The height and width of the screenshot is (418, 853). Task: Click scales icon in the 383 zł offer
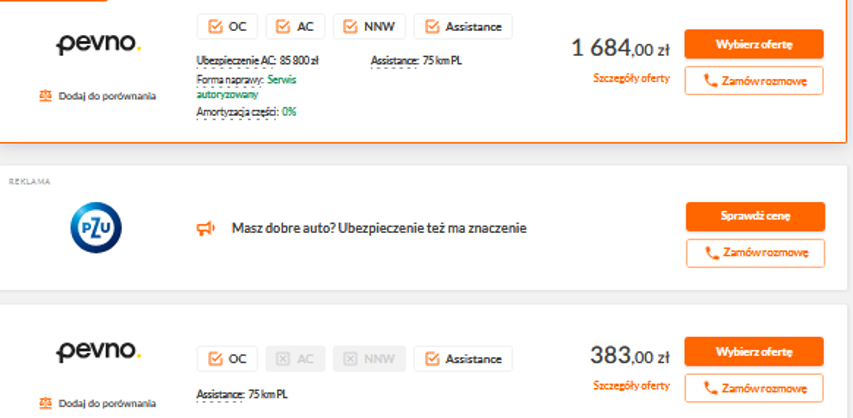point(46,403)
